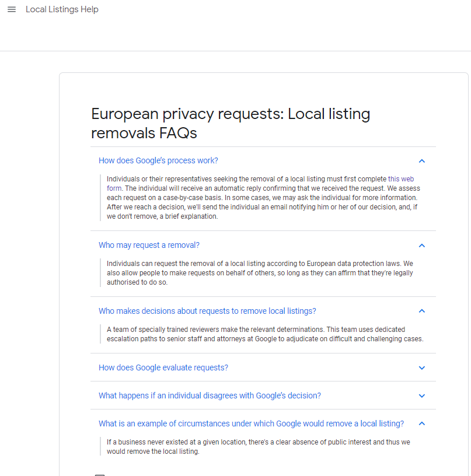The width and height of the screenshot is (471, 476).
Task: Toggle 'How does Google's process work?' heading
Action: coord(158,160)
